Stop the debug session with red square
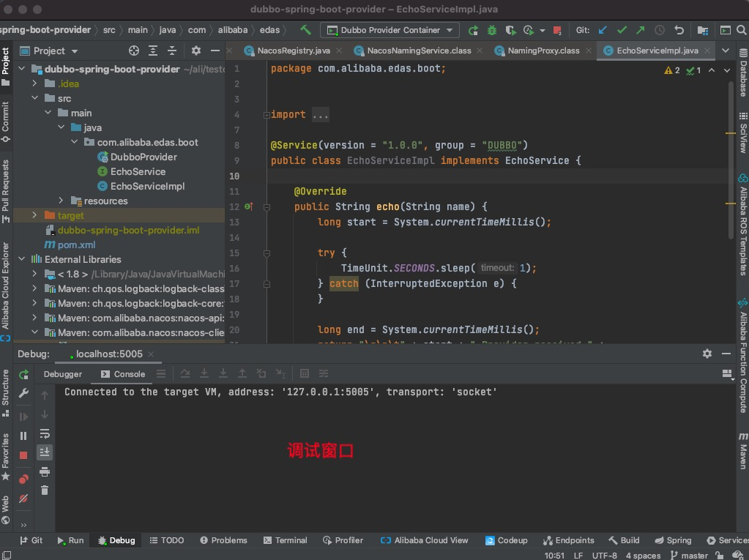Image resolution: width=749 pixels, height=560 pixels. coord(23,455)
